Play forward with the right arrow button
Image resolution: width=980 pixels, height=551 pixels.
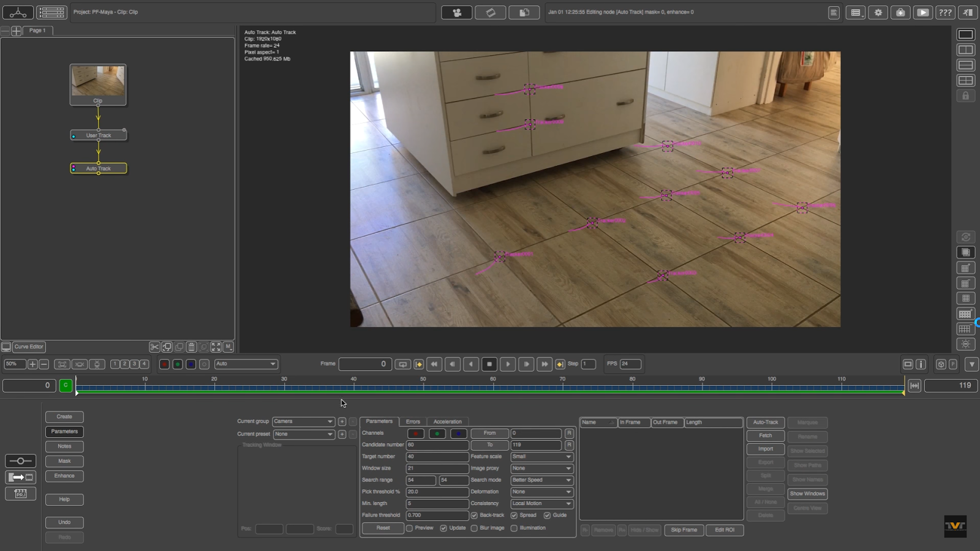point(508,364)
